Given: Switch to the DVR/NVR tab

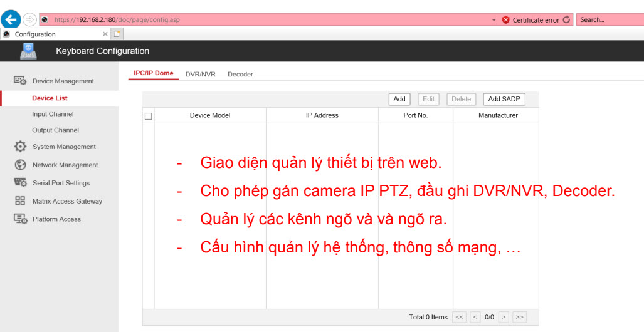Looking at the screenshot, I should click(x=200, y=74).
